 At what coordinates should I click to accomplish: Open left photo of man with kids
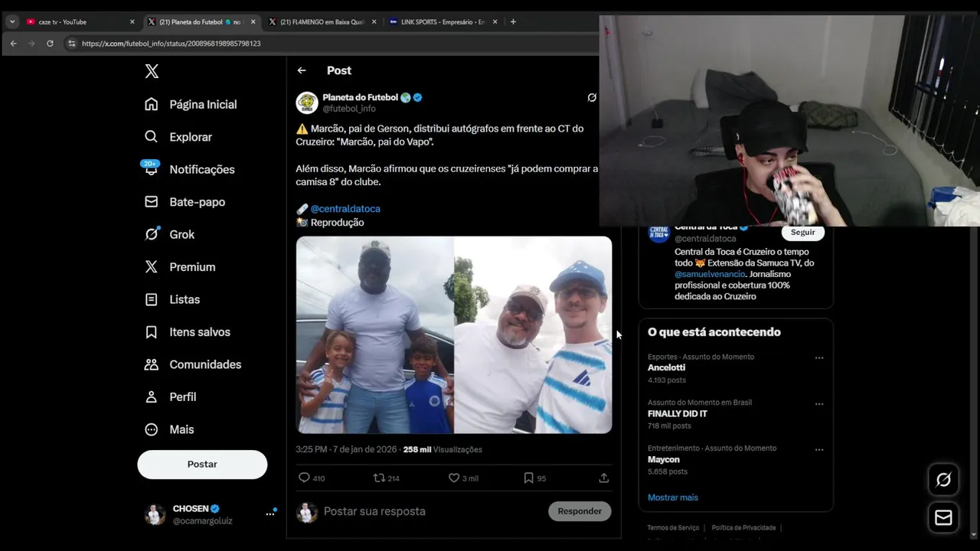[374, 335]
